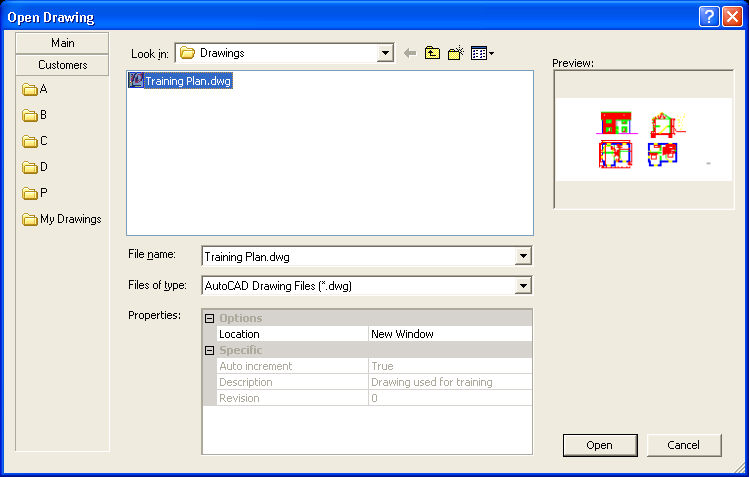
Task: Select the Main tab
Action: click(62, 43)
